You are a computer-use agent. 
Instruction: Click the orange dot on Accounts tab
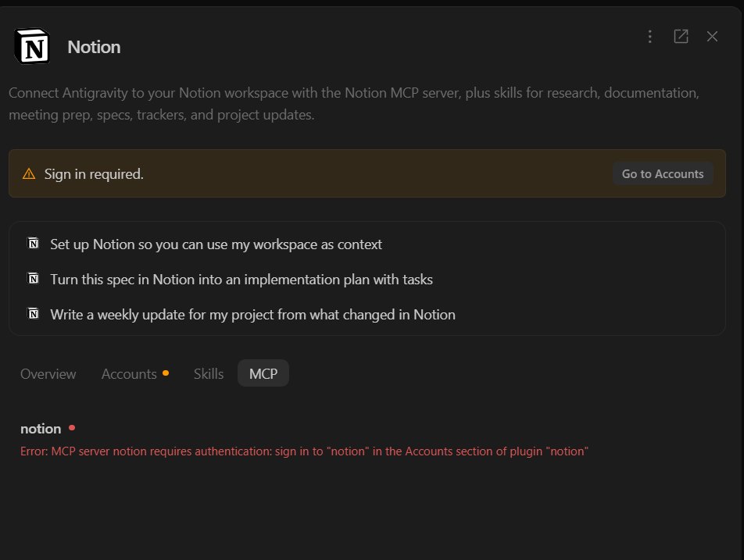click(166, 373)
